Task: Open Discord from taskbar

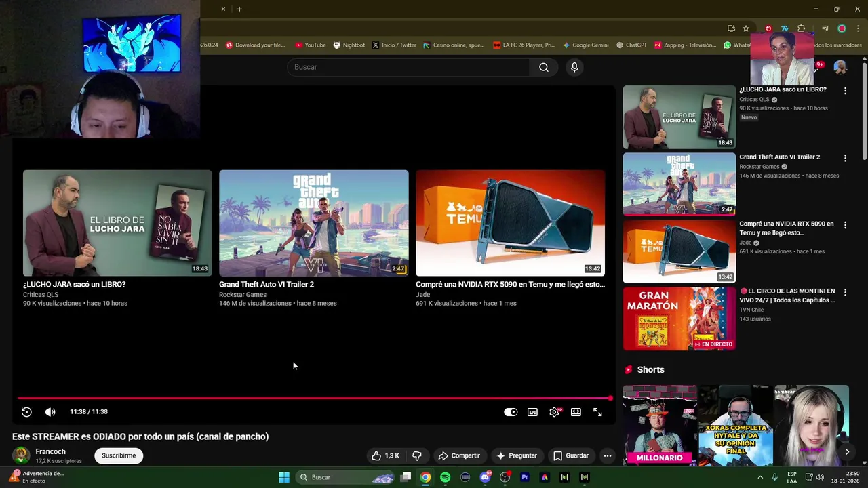Action: pos(485,477)
